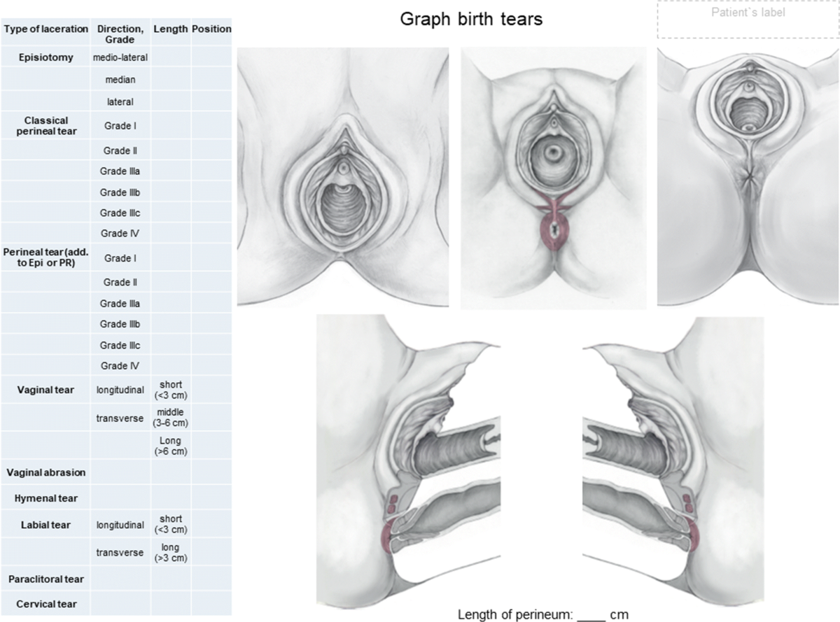Click the Position cell in Vaginal abrasion row

point(211,472)
